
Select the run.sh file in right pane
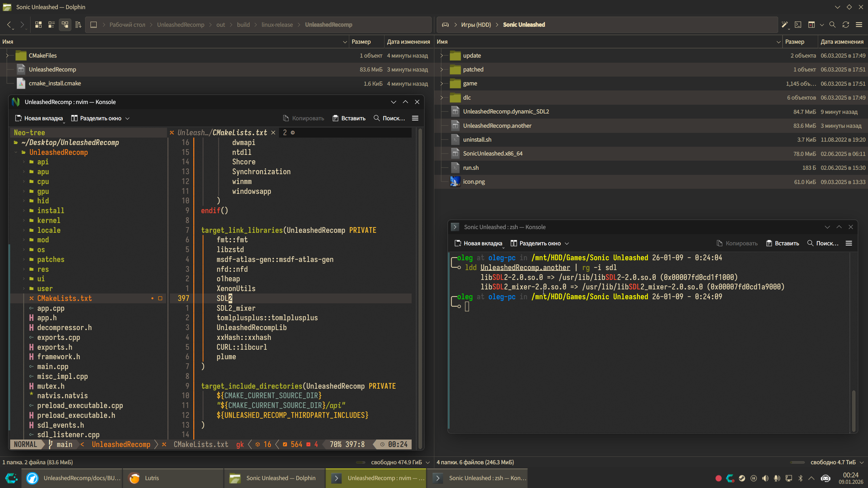(471, 168)
